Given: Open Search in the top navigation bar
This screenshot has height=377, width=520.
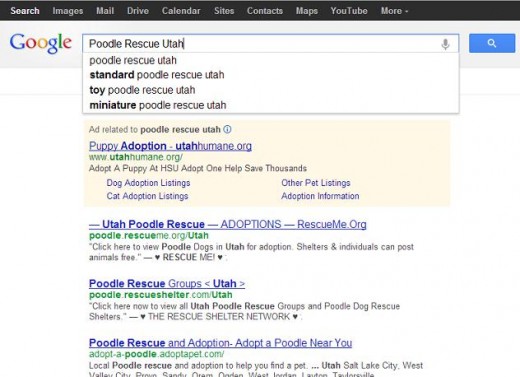Looking at the screenshot, I should coord(25,11).
